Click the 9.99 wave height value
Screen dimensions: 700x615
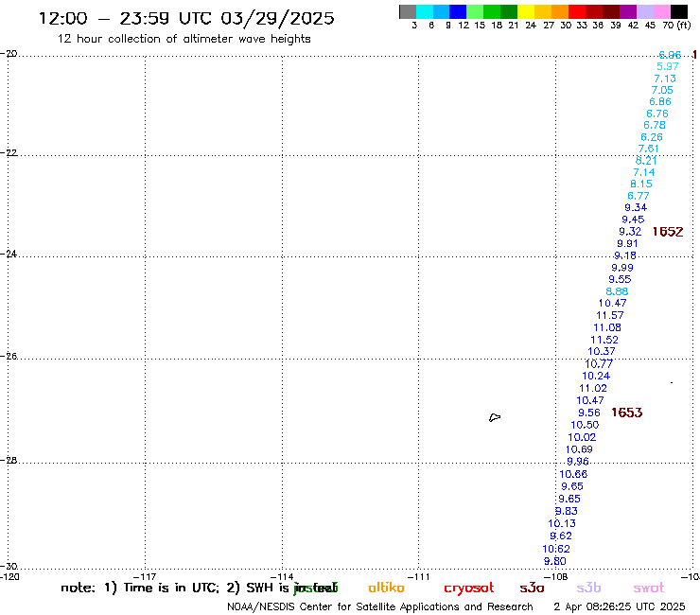(x=622, y=268)
